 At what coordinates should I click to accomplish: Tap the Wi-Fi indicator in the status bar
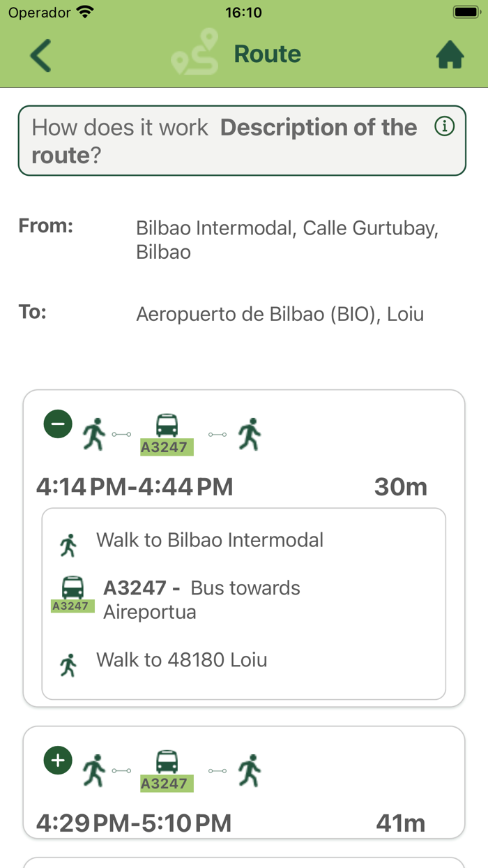(x=85, y=11)
